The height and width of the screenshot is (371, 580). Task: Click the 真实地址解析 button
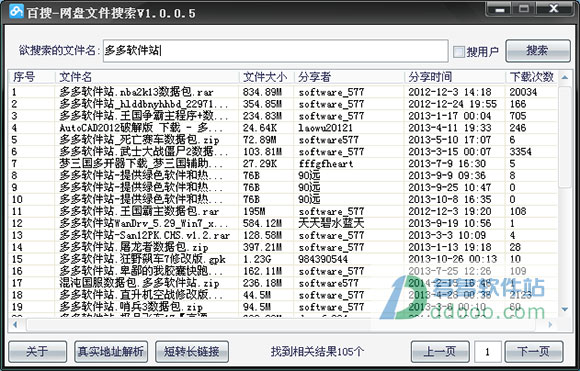pos(111,351)
